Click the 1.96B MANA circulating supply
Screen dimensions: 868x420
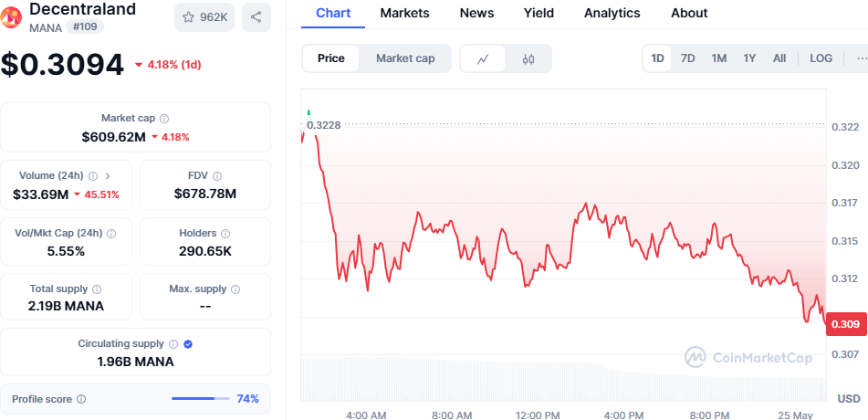pyautogui.click(x=136, y=362)
